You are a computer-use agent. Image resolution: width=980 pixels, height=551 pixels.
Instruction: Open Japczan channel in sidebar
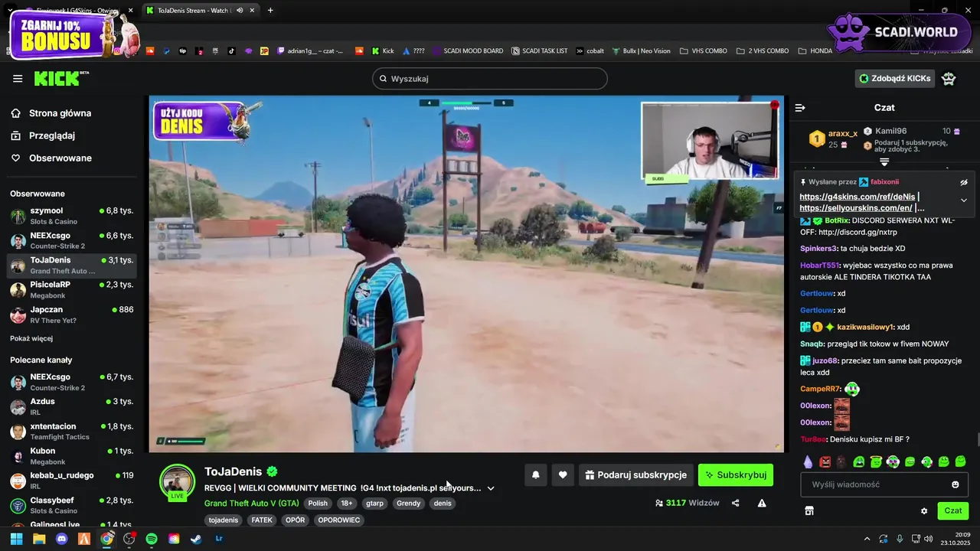[73, 315]
